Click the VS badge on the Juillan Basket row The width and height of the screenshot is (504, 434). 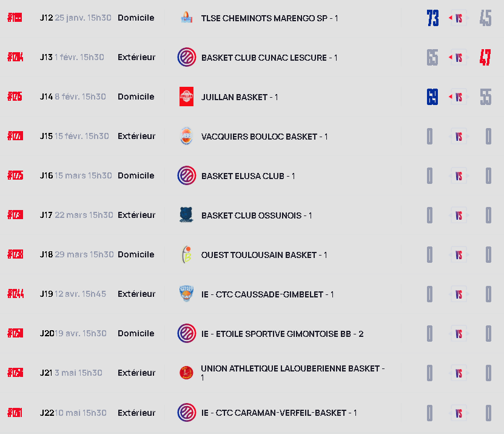[459, 97]
